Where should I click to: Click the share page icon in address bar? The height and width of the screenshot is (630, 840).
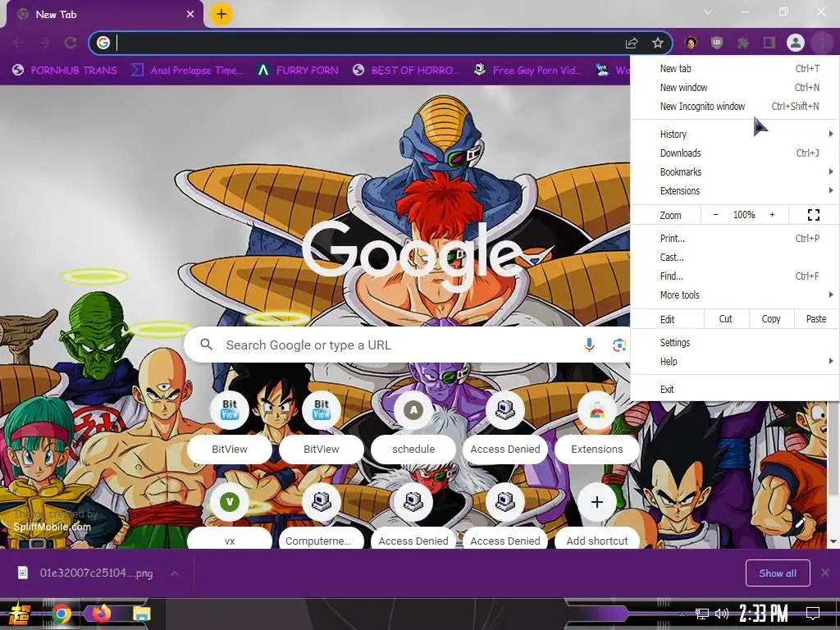point(632,43)
